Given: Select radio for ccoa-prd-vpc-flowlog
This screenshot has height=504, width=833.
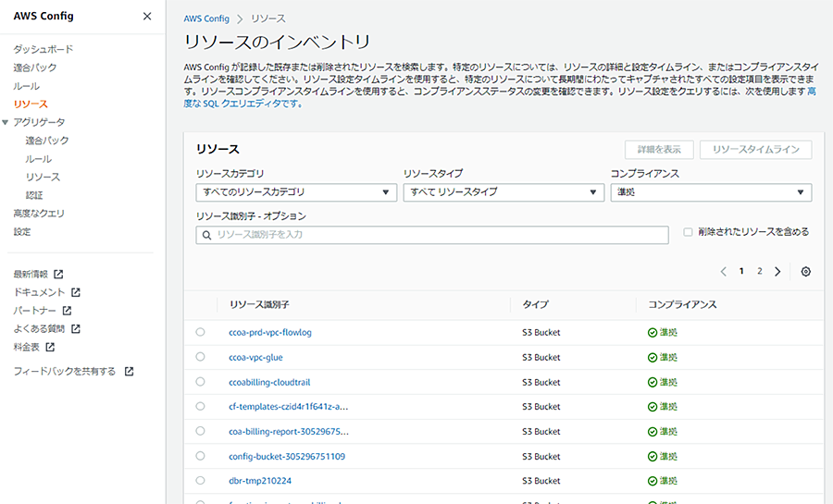Looking at the screenshot, I should [200, 332].
